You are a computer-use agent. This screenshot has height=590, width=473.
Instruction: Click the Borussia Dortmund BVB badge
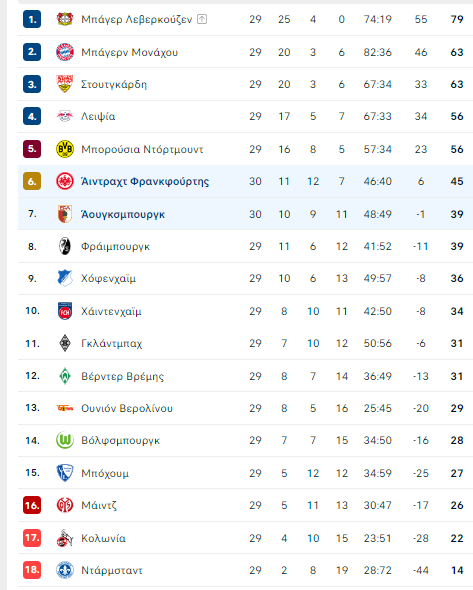click(65, 149)
